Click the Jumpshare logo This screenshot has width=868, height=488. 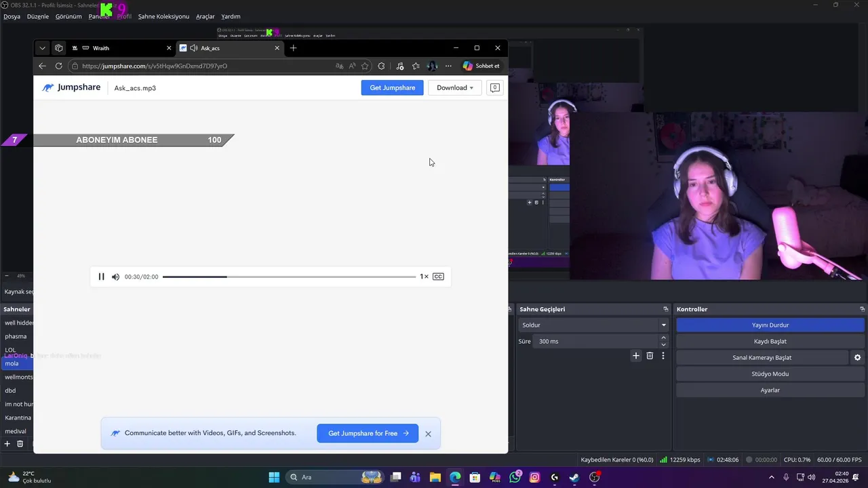tap(71, 87)
